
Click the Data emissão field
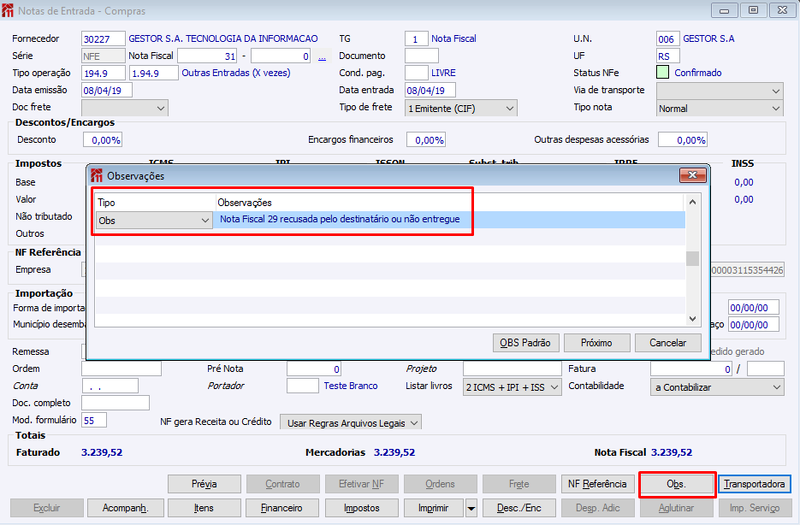click(107, 90)
